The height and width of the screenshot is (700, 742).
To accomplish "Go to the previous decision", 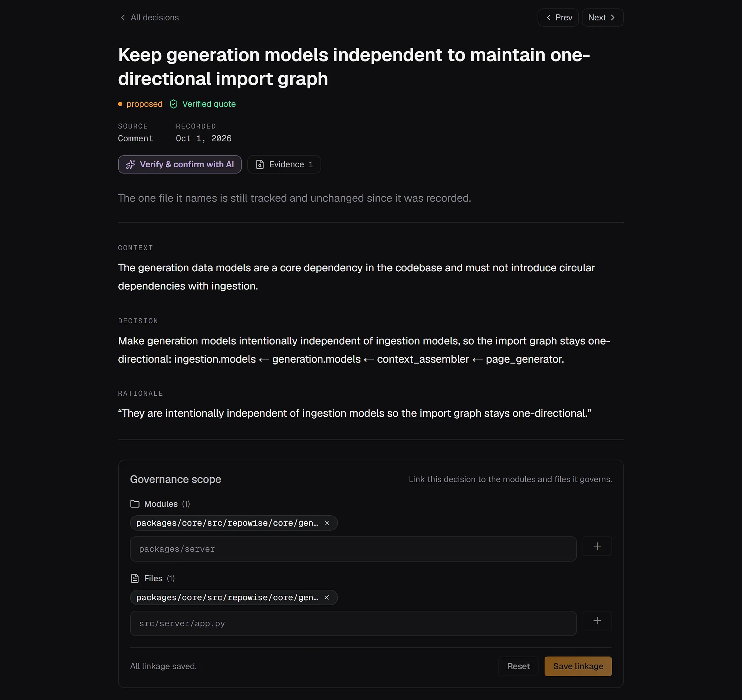I will (558, 17).
